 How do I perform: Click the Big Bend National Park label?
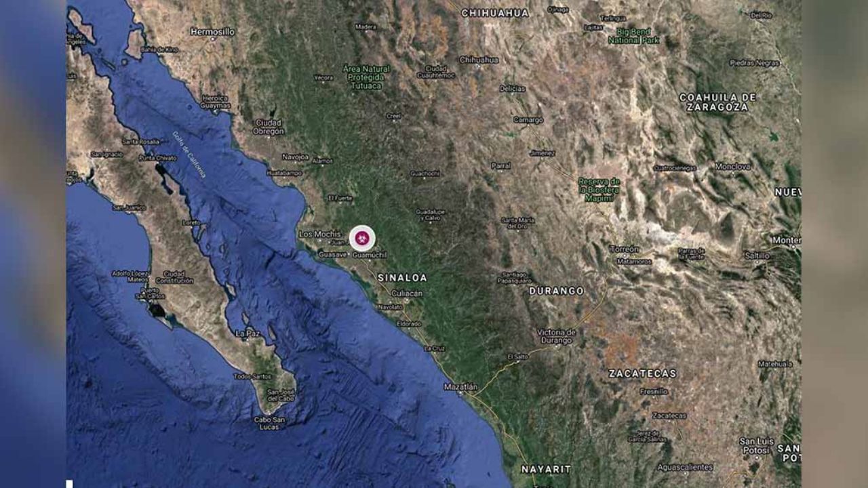pyautogui.click(x=633, y=36)
